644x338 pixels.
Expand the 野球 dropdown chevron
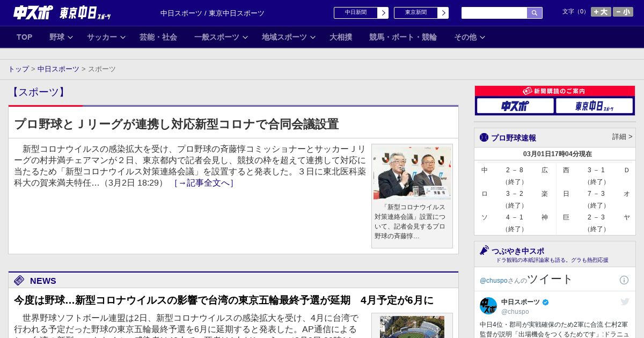click(70, 38)
